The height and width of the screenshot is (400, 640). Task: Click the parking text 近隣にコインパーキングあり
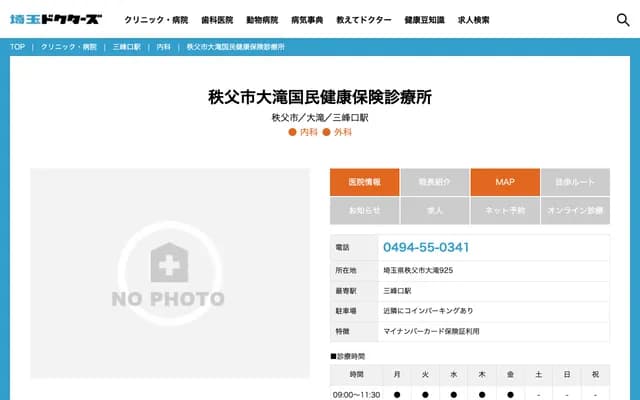(x=428, y=311)
